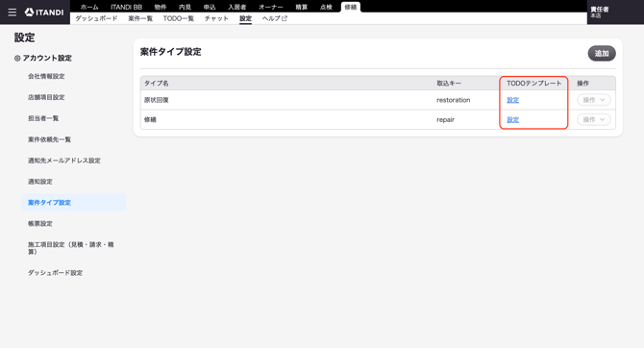Screen dimensions: 644x348
Task: Open 店舗項目設定 in sidebar
Action: point(46,97)
